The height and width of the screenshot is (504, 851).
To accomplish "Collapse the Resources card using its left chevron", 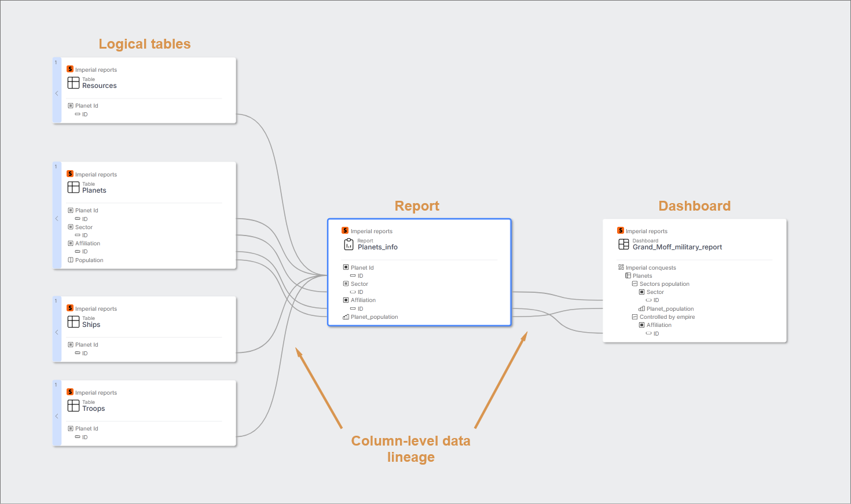I will click(57, 93).
